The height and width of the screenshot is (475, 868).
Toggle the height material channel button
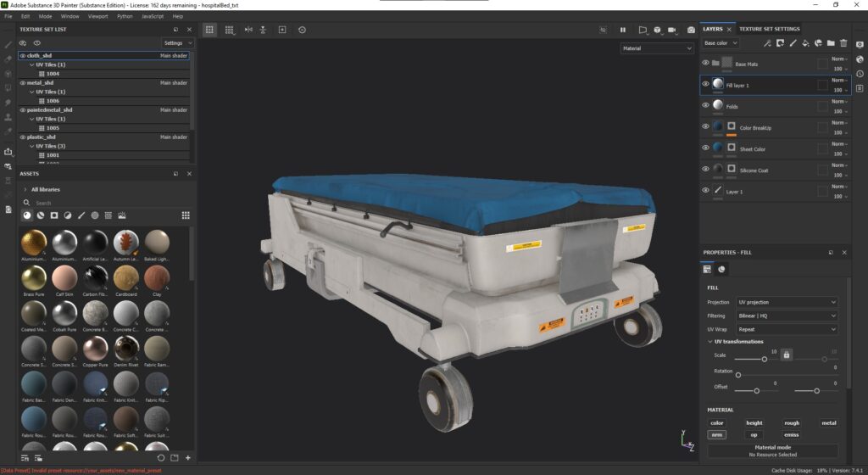[x=754, y=423]
